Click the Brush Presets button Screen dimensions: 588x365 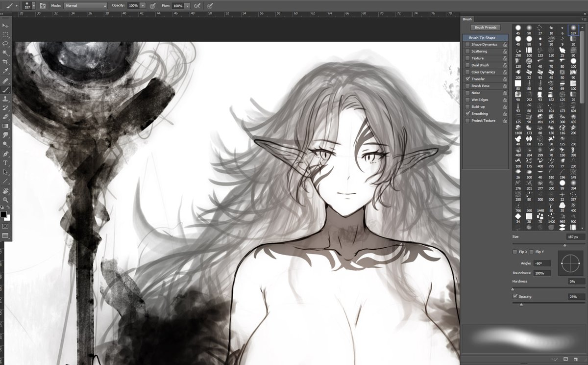pyautogui.click(x=485, y=27)
